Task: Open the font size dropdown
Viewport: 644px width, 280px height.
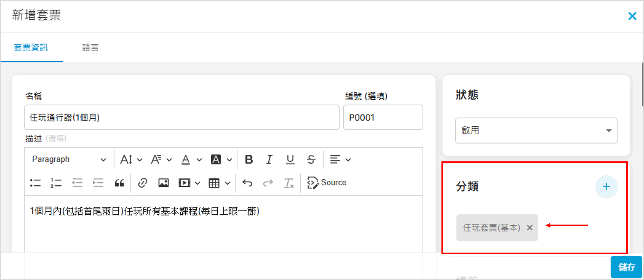Action: click(131, 159)
